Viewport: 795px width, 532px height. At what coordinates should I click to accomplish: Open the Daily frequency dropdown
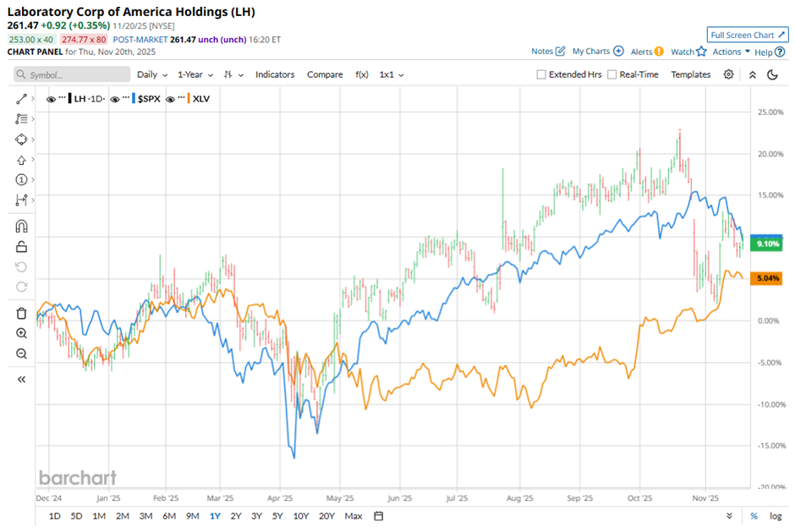click(x=152, y=74)
